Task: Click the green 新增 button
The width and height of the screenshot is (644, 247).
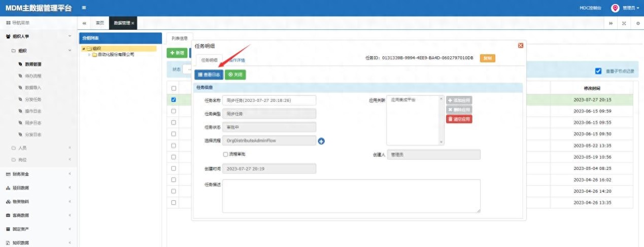Action: [x=177, y=53]
